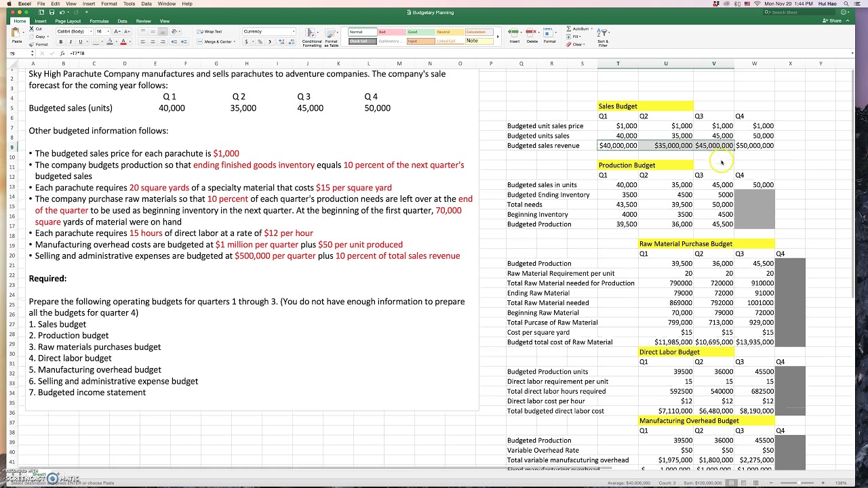The image size is (868, 488).
Task: Apply the Calculation cell style
Action: (479, 32)
